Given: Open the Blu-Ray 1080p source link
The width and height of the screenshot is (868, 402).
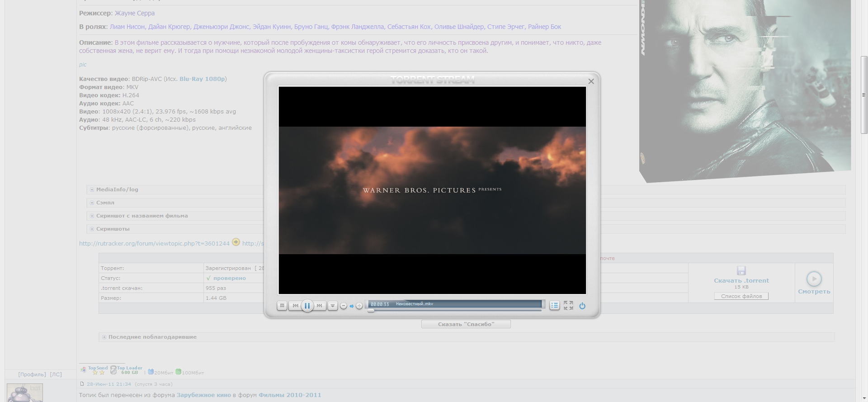Looking at the screenshot, I should tap(202, 79).
